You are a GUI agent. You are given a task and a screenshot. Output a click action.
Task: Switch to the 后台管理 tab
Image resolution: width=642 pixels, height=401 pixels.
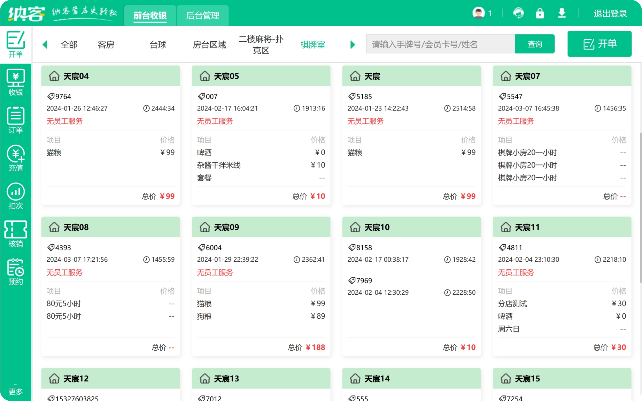click(x=204, y=16)
